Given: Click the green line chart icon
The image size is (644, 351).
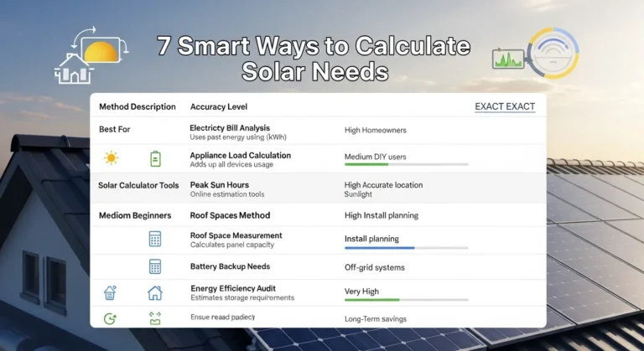Looking at the screenshot, I should tap(508, 59).
